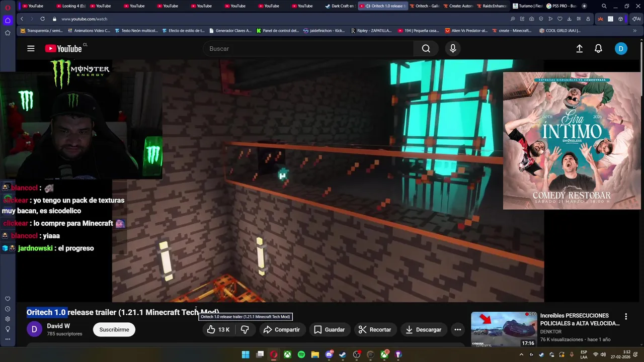This screenshot has width=644, height=362.
Task: Open Easy Setup sliders icon
Action: click(x=579, y=19)
